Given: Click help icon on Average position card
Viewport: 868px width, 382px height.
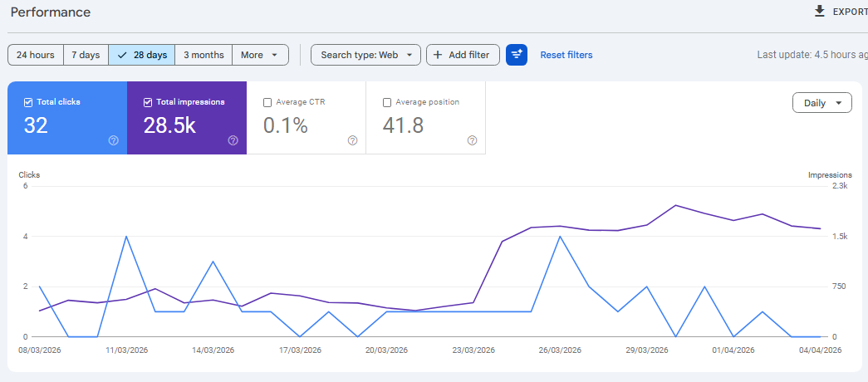Looking at the screenshot, I should click(x=472, y=140).
